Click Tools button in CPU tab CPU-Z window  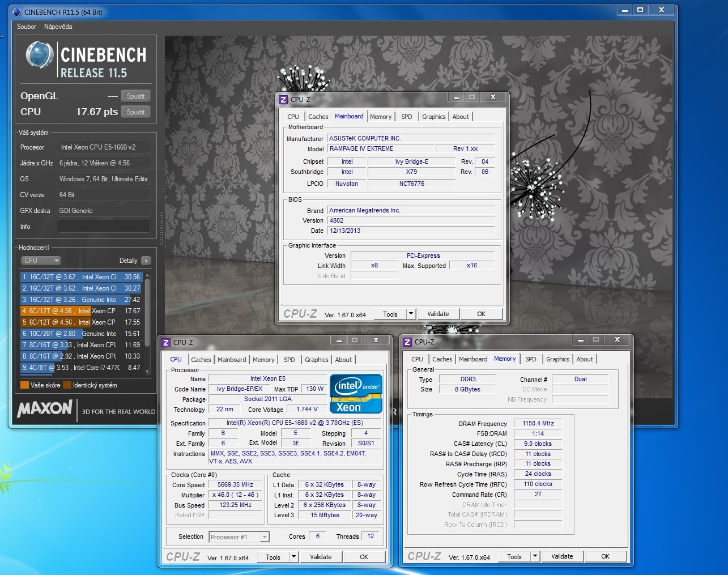(x=273, y=557)
